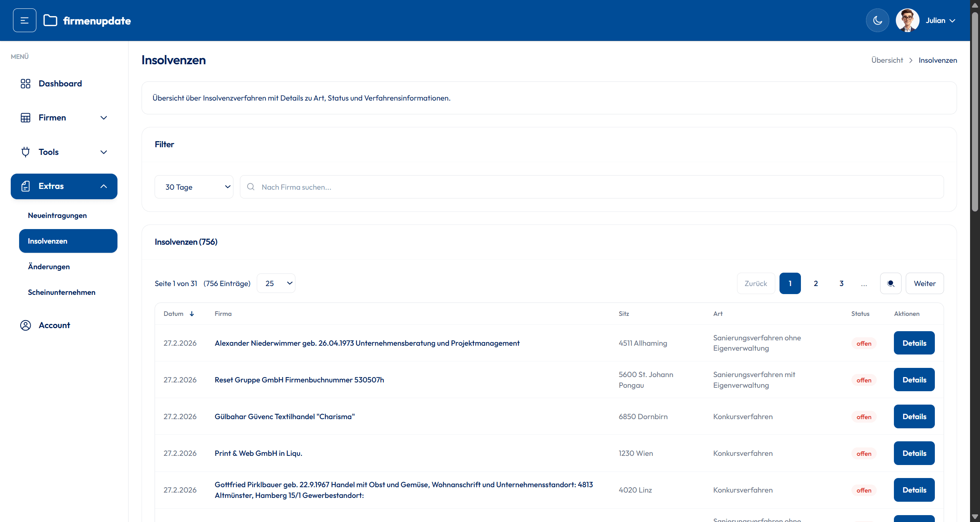
Task: Expand the Firmen menu chevron
Action: pyautogui.click(x=103, y=118)
